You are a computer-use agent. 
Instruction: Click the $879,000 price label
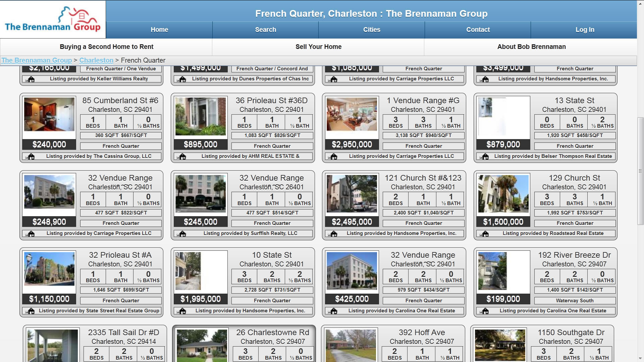[x=503, y=144]
